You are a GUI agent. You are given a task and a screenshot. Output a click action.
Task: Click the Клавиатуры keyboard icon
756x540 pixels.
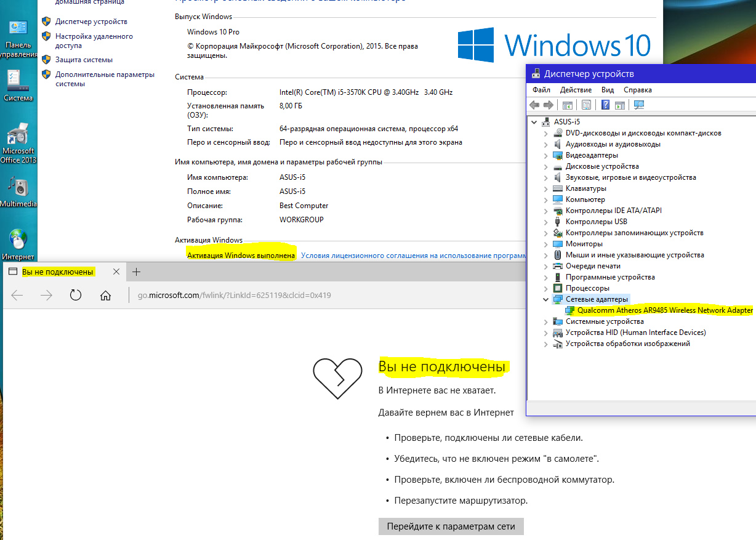558,188
